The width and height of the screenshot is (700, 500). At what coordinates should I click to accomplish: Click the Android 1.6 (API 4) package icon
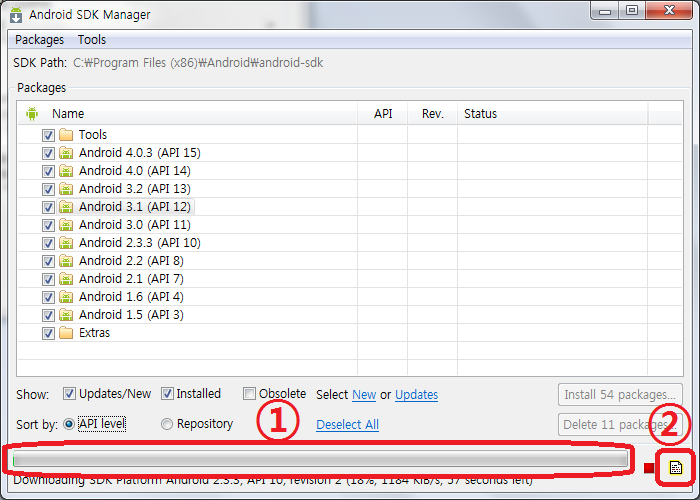click(x=66, y=296)
